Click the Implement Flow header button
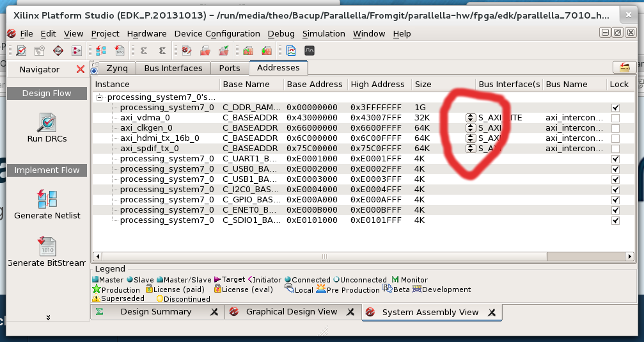 point(47,170)
